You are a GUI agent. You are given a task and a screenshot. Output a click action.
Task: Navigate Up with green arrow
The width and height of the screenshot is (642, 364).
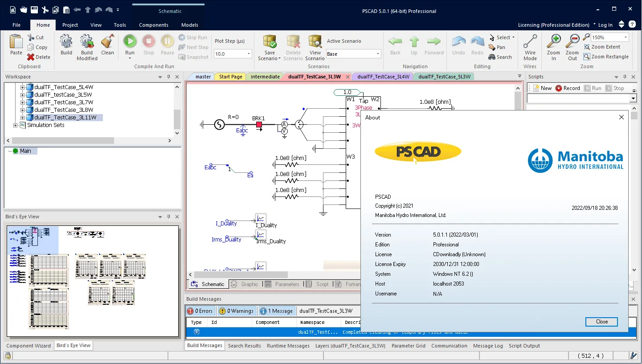click(414, 41)
